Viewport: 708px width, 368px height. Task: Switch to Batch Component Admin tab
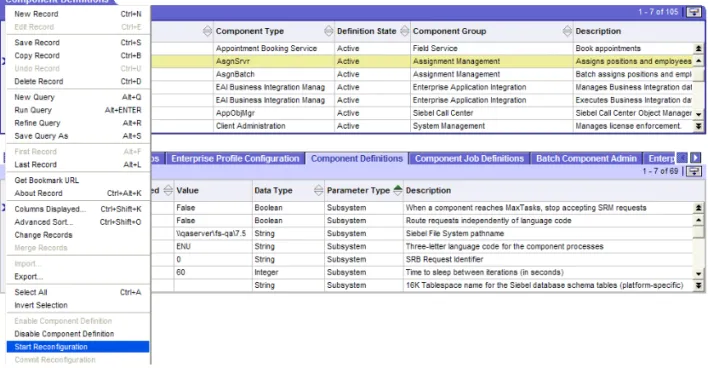[x=586, y=158]
